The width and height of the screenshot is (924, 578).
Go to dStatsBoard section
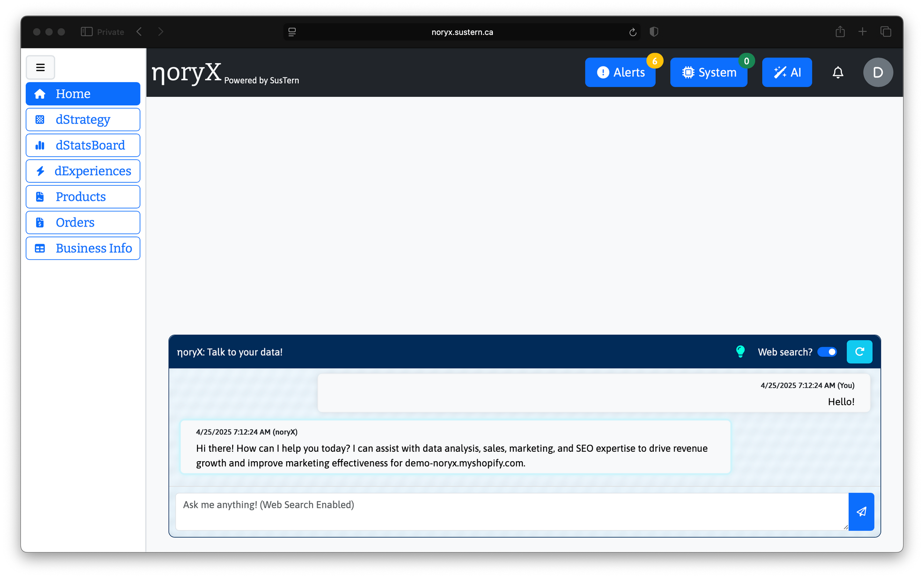click(83, 145)
